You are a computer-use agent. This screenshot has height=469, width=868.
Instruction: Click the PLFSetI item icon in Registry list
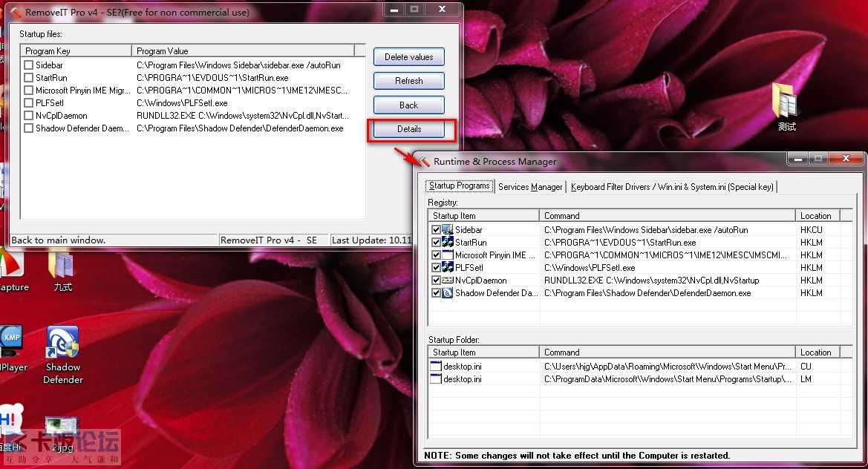(448, 268)
